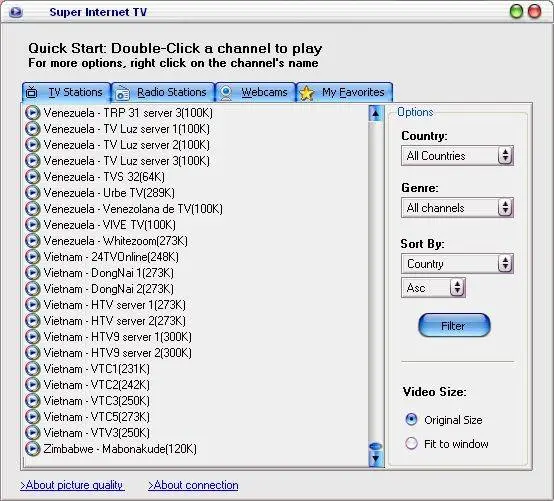Select channel text Venezuela - TRP 31 server 3(100K)
This screenshot has width=554, height=501.
(x=128, y=113)
